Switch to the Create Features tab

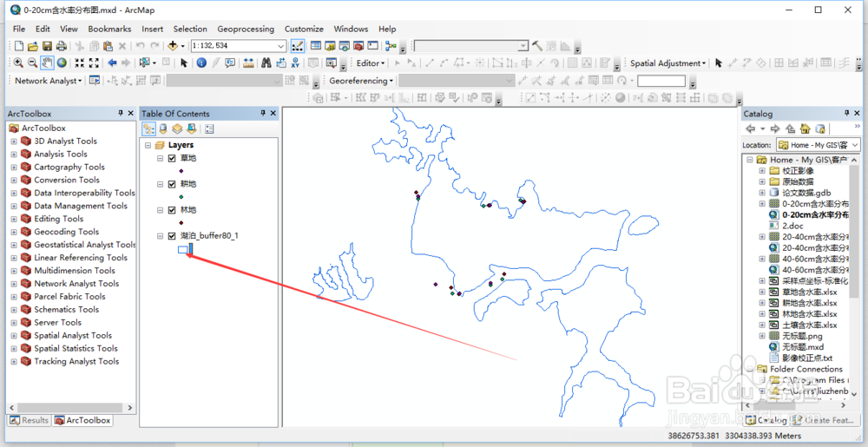825,420
